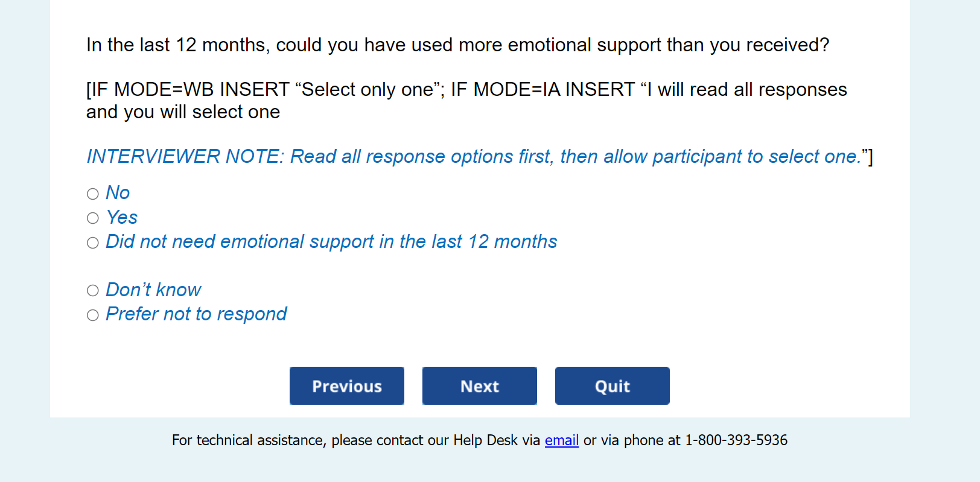
Task: Select 'Did not need emotional support' radio button
Action: tap(92, 243)
